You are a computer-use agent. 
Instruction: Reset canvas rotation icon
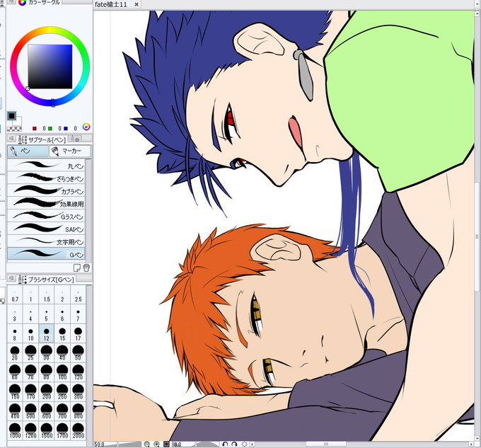245,444
